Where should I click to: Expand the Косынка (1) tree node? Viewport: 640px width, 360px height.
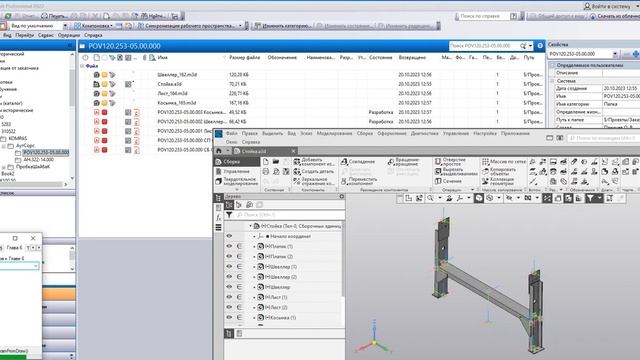coord(254,318)
